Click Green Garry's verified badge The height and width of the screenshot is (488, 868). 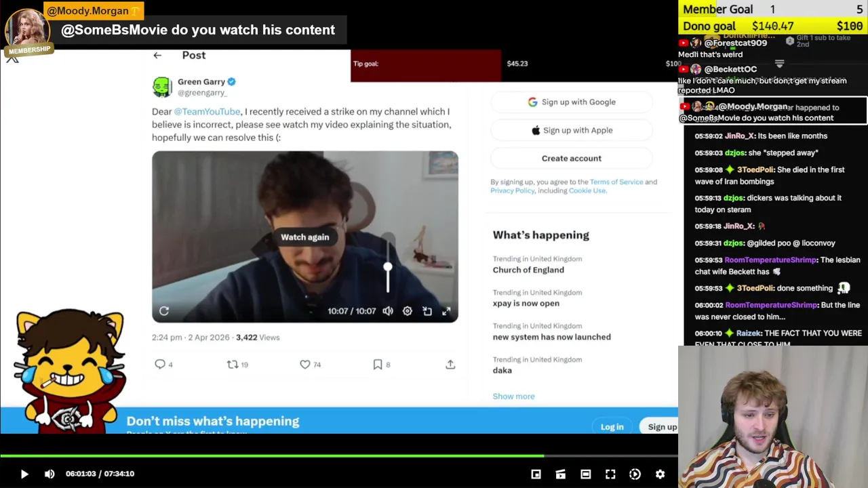[x=231, y=81]
